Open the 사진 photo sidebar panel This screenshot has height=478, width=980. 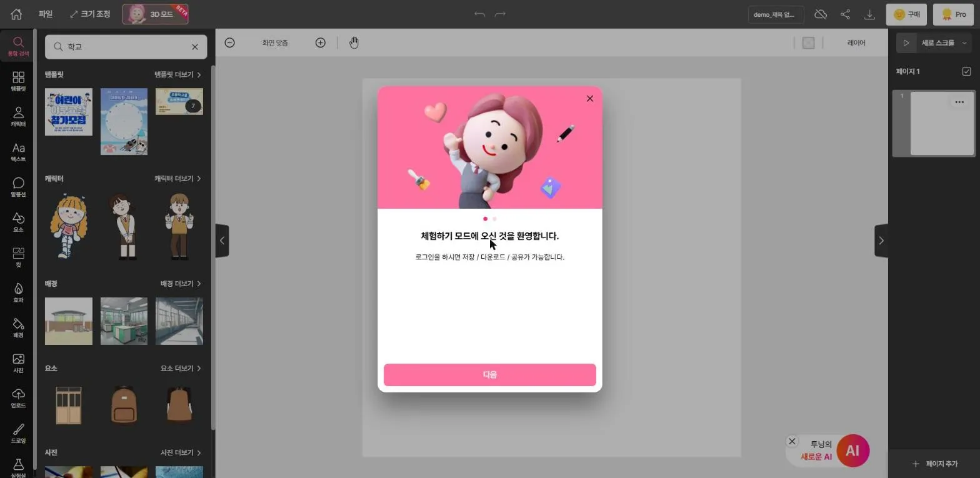point(18,363)
